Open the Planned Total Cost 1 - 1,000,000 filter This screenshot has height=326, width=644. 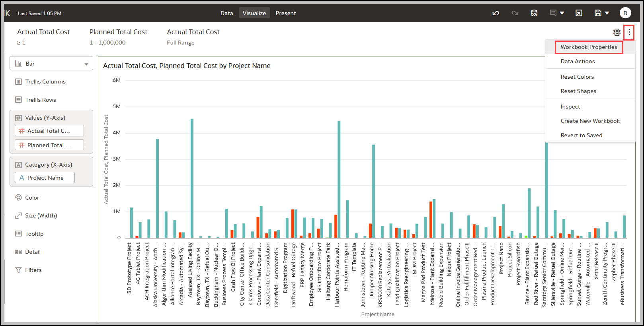pos(118,37)
